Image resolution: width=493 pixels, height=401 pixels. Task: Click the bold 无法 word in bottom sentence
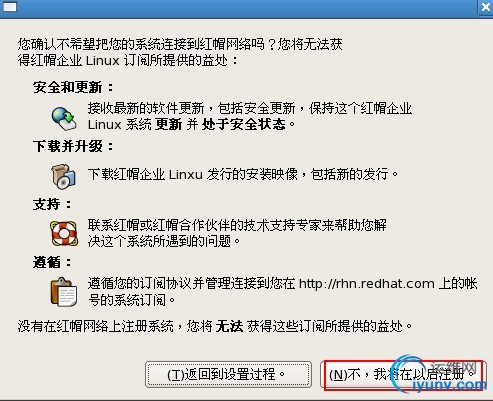point(229,326)
